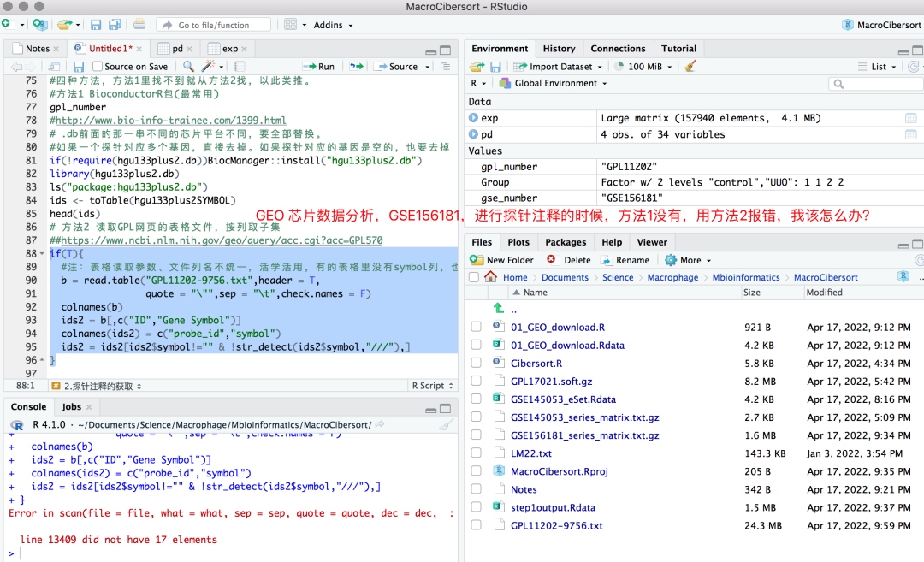This screenshot has height=562, width=924.
Task: Show in new window icon in editor
Action: (x=54, y=67)
